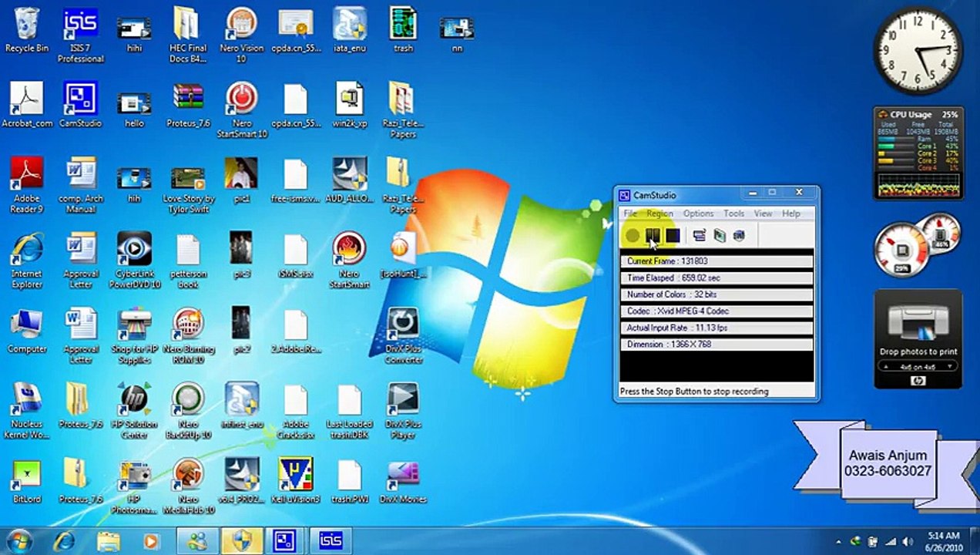Viewport: 980px width, 555px height.
Task: Stop recording with CamStudio's Stop button
Action: pyautogui.click(x=673, y=235)
